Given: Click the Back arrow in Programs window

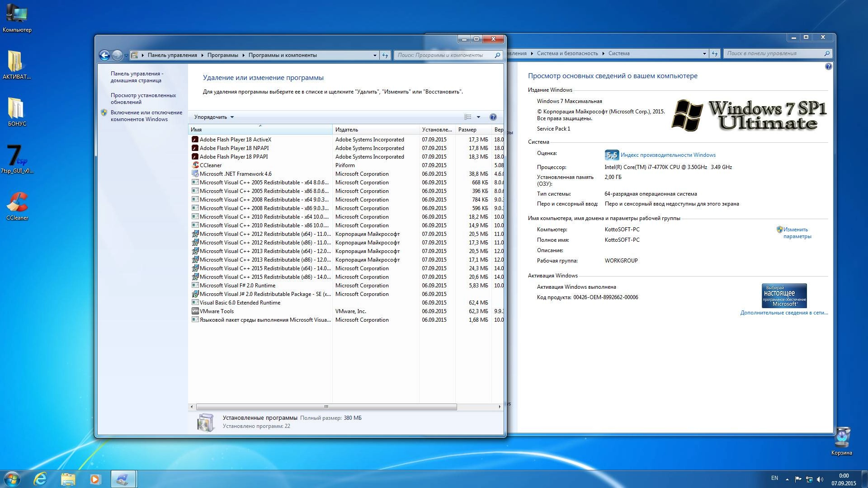Looking at the screenshot, I should coord(104,55).
